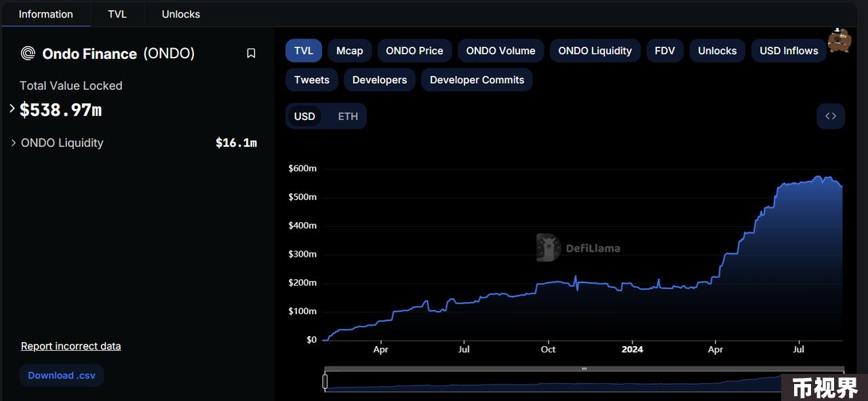
Task: Click the $600m y-axis label
Action: tap(302, 168)
